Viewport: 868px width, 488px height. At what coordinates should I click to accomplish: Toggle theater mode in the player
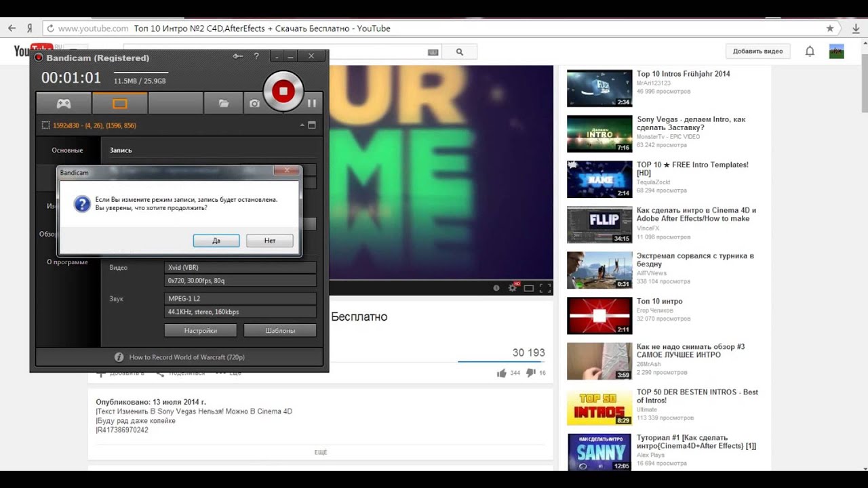[529, 288]
